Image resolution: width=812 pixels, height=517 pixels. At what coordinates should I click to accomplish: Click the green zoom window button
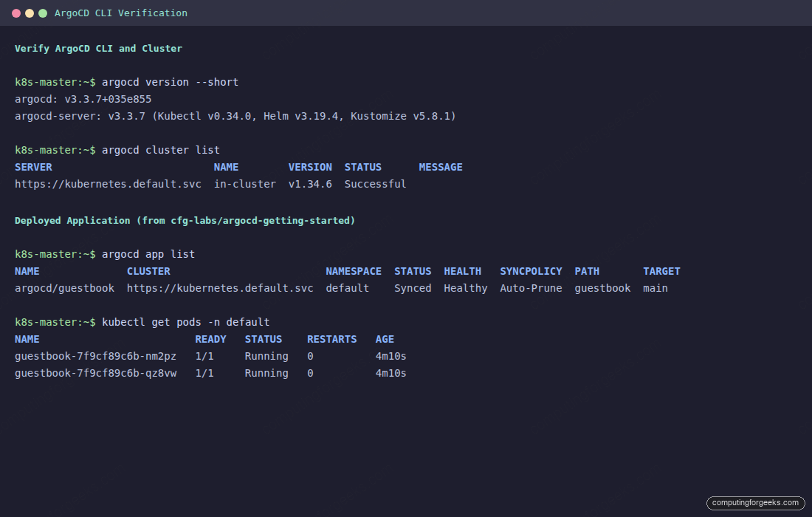(43, 13)
